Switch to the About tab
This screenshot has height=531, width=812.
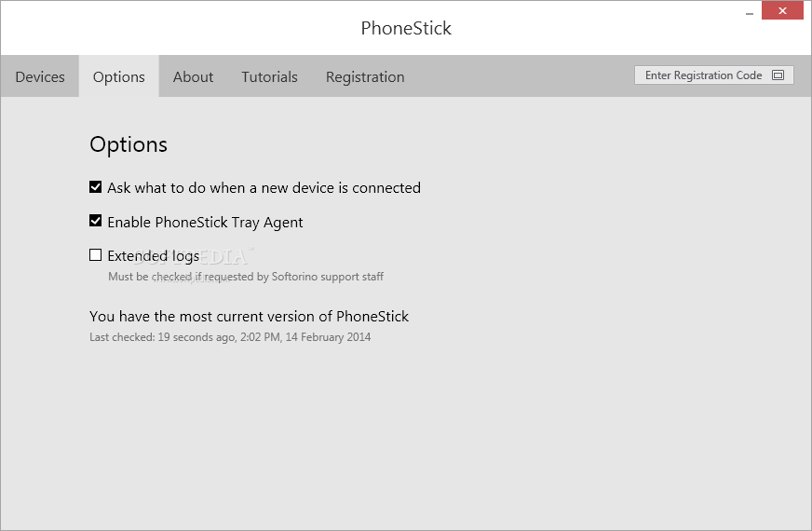(193, 76)
